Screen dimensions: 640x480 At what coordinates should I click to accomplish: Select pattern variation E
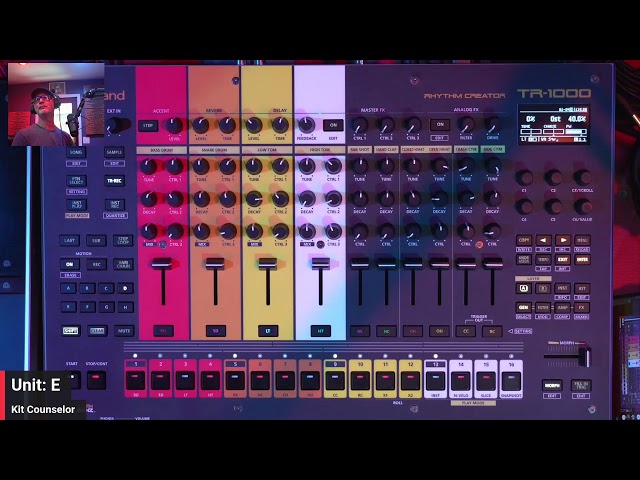[x=68, y=307]
